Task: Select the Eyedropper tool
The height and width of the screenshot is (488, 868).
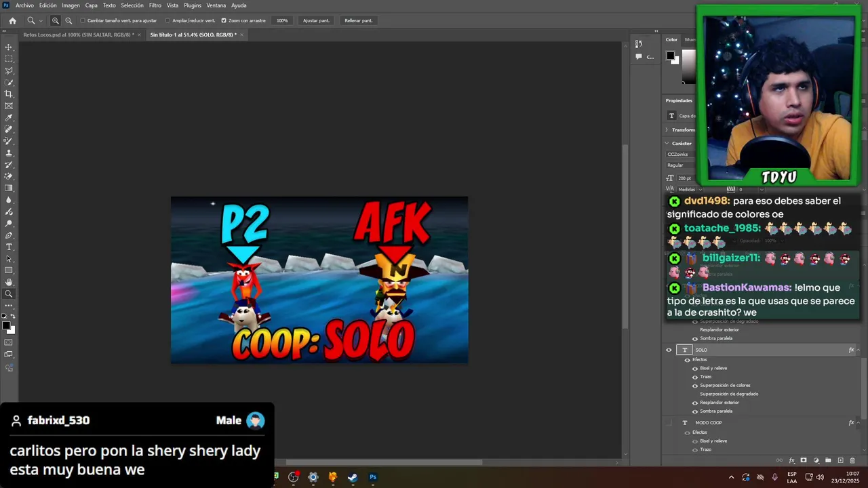Action: [9, 118]
